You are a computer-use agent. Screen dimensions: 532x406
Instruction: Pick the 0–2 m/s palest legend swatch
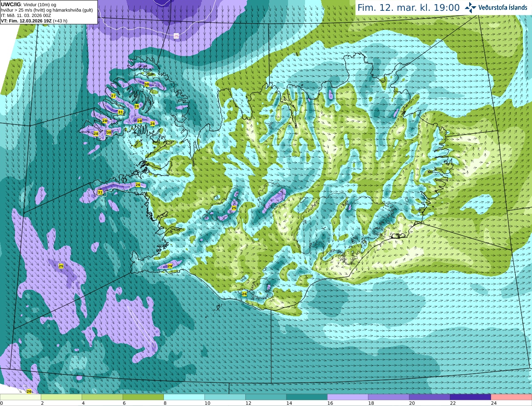(20, 397)
